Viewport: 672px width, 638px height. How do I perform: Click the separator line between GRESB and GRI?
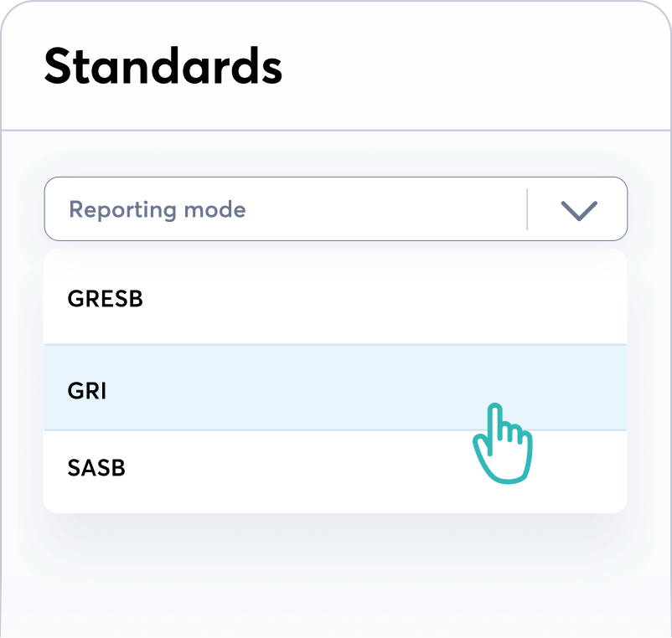point(335,344)
